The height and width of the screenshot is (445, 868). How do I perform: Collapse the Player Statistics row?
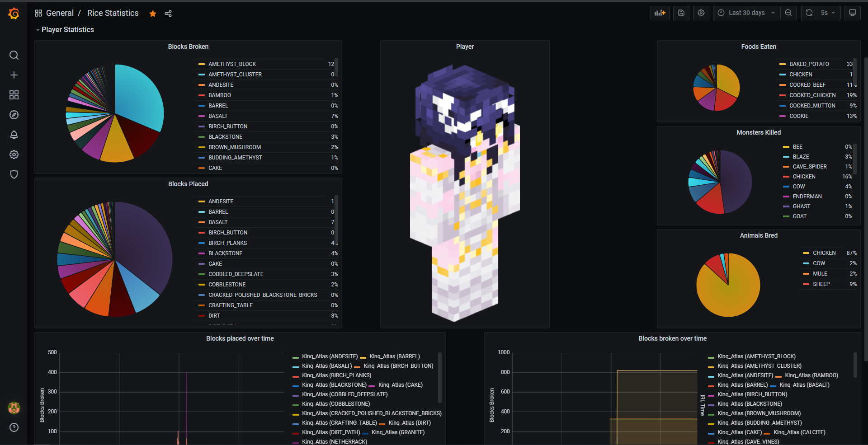coord(65,30)
